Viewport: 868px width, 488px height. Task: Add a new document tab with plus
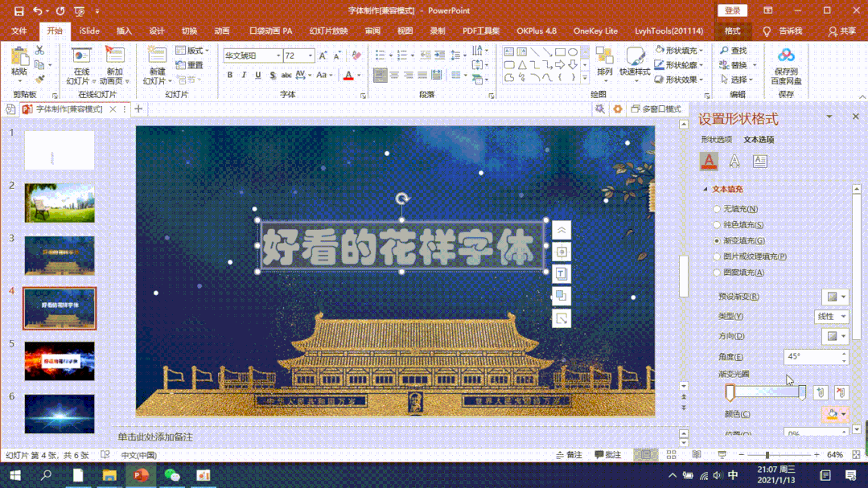pyautogui.click(x=138, y=109)
